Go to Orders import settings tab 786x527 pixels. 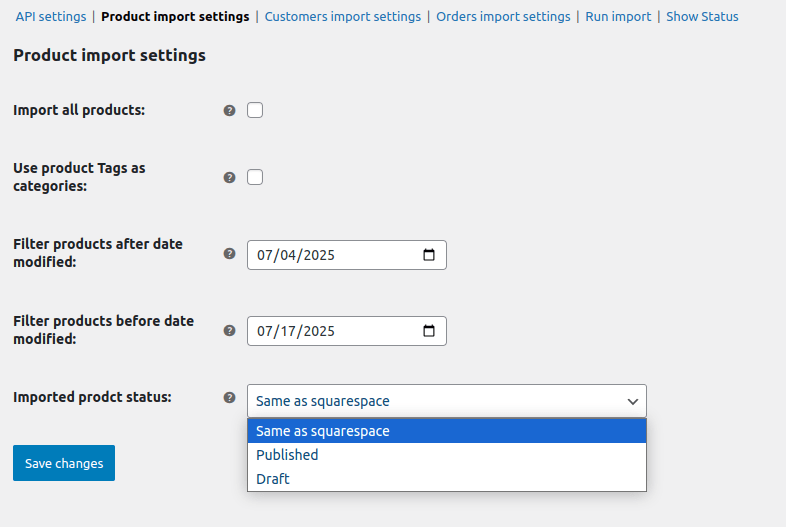503,17
